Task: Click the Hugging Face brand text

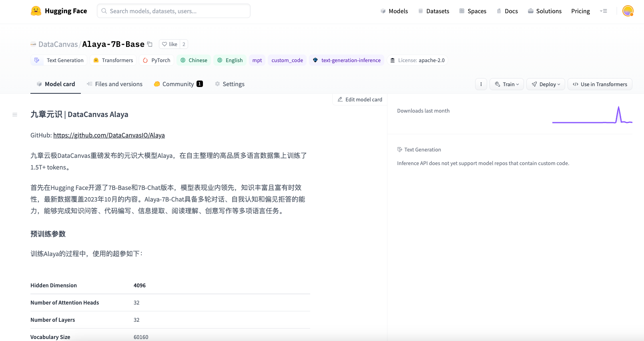Action: [x=66, y=11]
